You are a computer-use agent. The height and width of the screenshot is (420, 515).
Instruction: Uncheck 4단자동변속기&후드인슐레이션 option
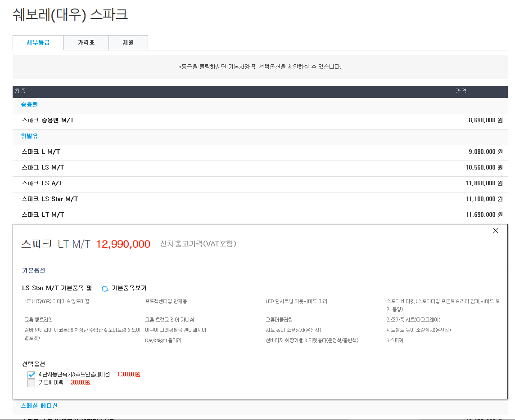31,375
